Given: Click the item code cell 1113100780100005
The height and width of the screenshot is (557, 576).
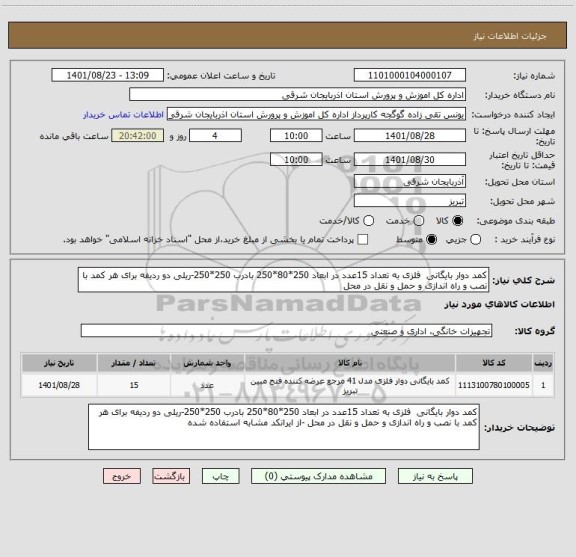Looking at the screenshot, I should [494, 385].
